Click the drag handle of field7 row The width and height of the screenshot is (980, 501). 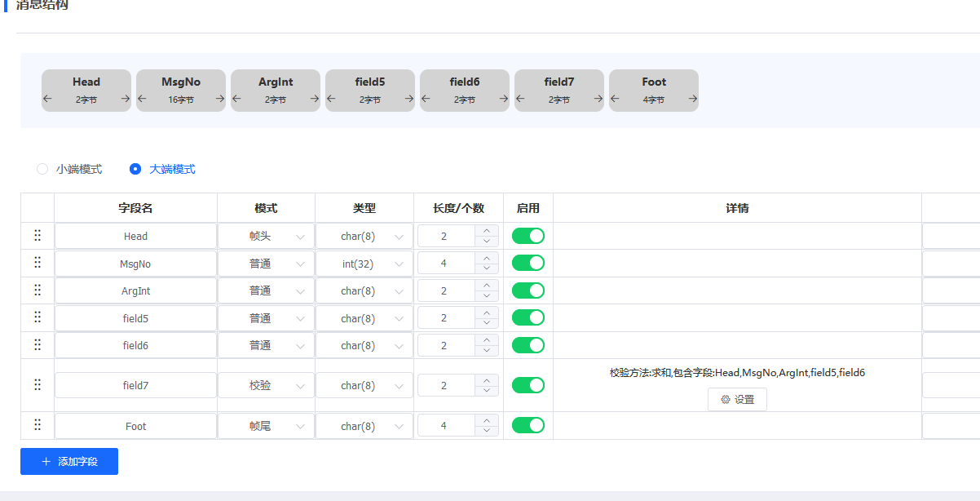pos(38,385)
